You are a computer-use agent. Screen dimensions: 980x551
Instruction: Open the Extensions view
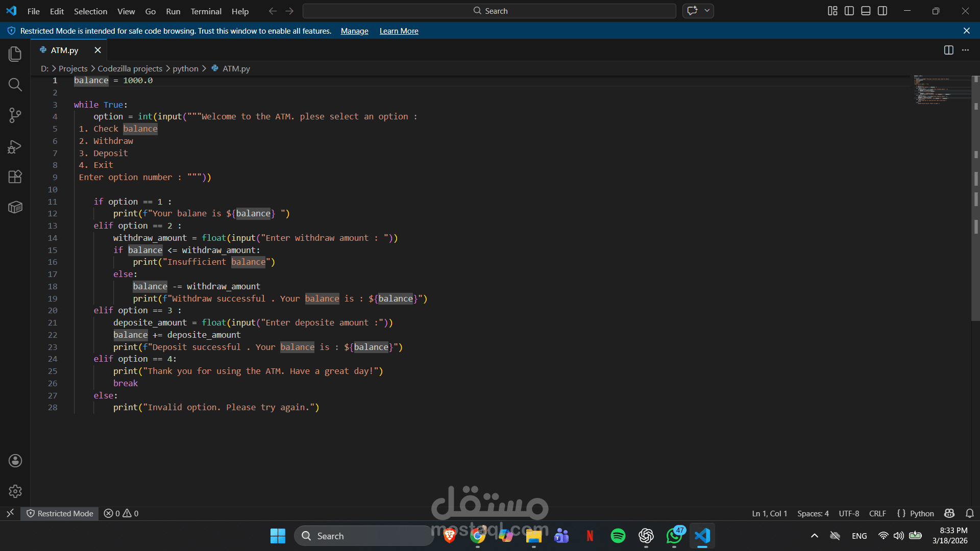[x=15, y=177]
